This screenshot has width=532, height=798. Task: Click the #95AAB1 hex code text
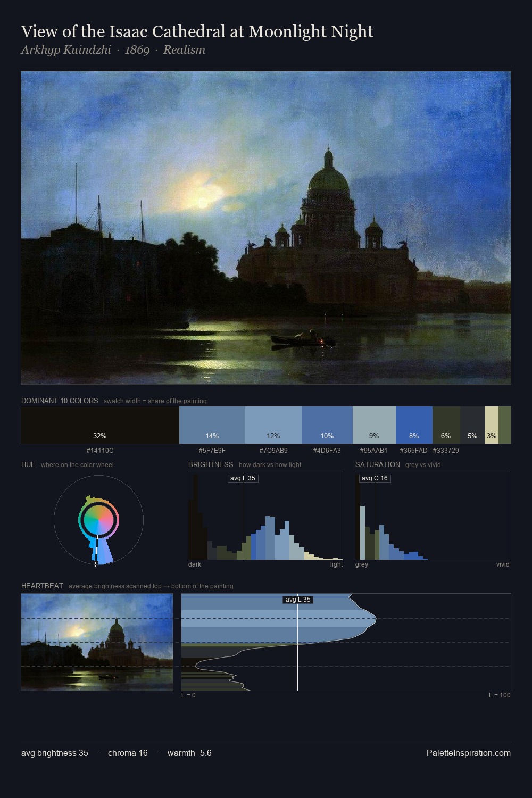pos(374,451)
